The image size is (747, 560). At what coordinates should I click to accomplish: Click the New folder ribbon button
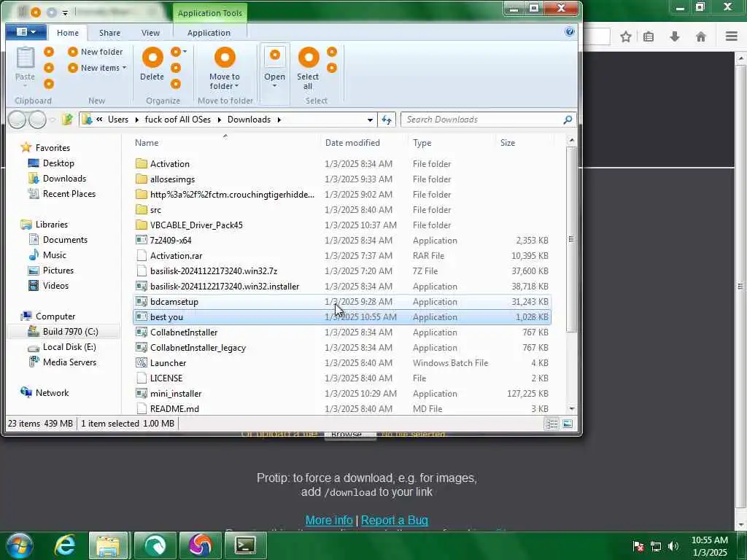(x=96, y=52)
